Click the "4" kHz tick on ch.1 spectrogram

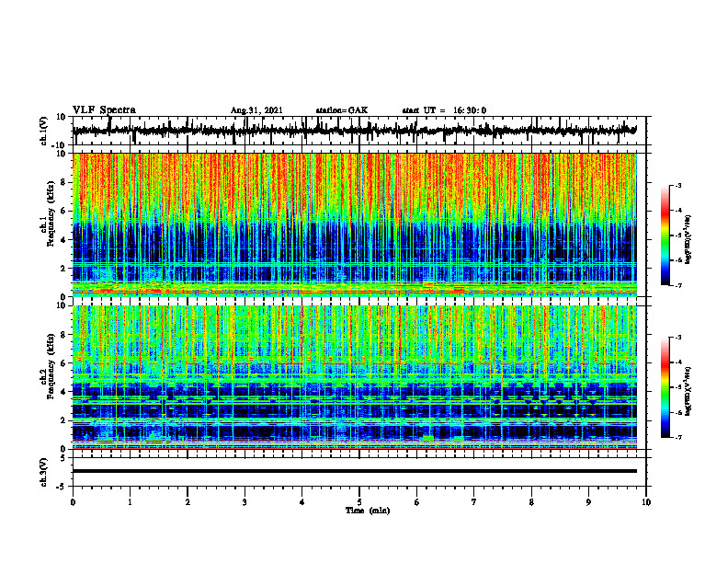point(63,240)
